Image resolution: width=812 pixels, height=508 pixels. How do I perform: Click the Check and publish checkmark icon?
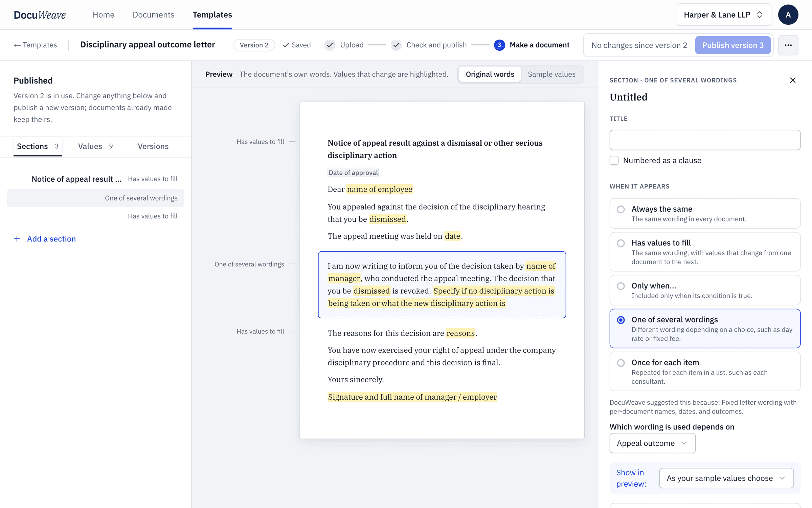pos(396,45)
